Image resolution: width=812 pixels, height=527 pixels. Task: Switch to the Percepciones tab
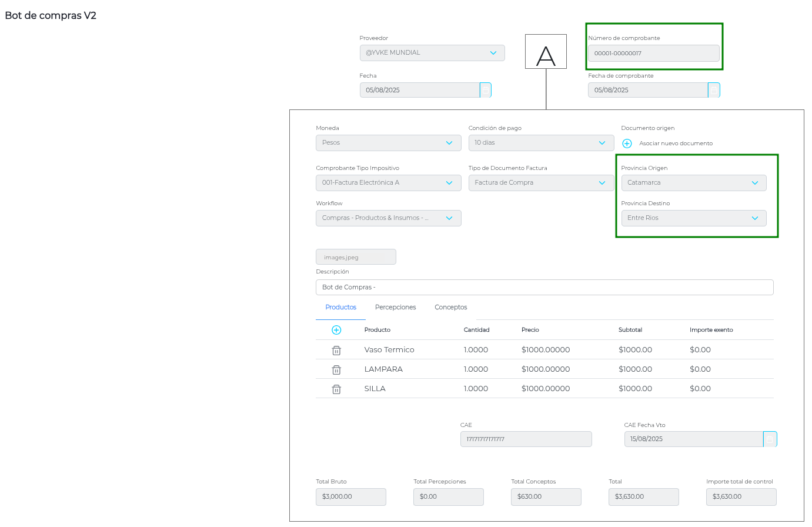pyautogui.click(x=395, y=308)
